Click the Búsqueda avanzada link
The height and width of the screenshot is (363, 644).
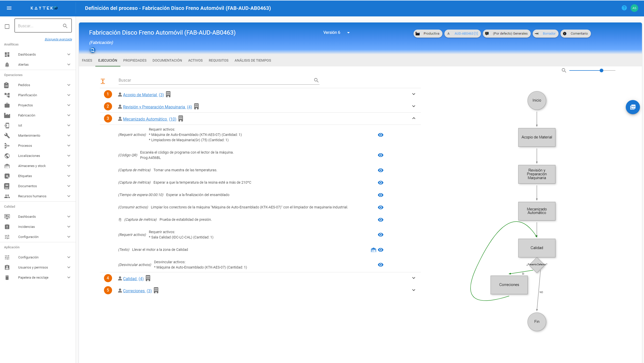[58, 39]
